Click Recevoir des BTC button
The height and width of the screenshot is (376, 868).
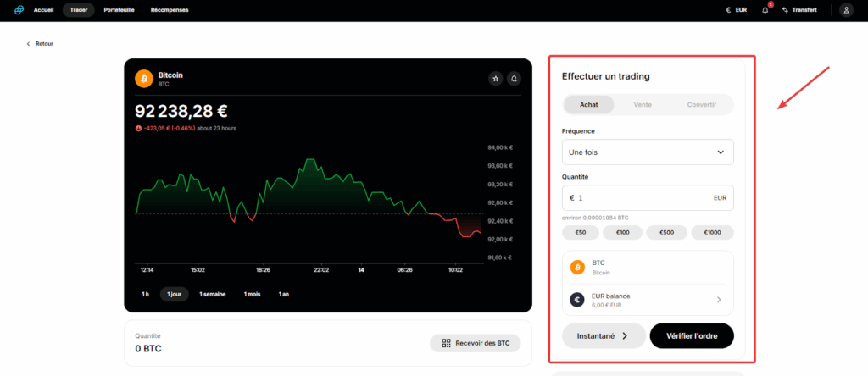476,343
